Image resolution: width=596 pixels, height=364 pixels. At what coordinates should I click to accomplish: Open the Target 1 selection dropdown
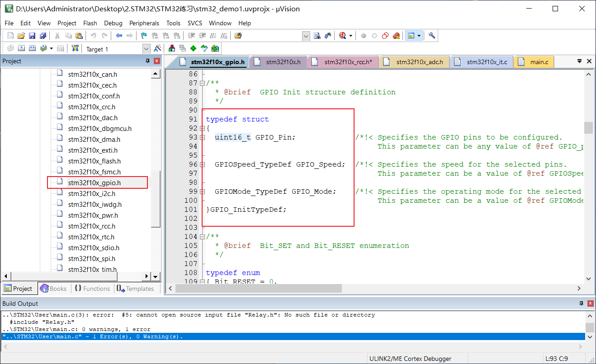(x=146, y=49)
